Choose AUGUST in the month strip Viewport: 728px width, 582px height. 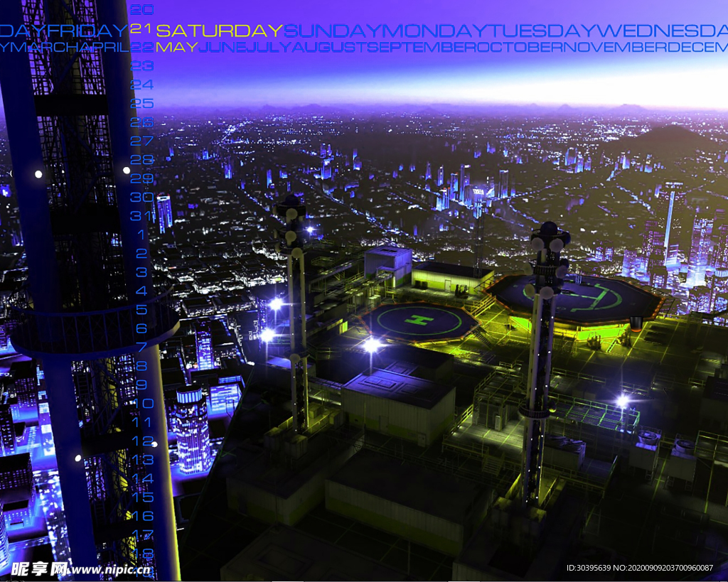click(330, 48)
